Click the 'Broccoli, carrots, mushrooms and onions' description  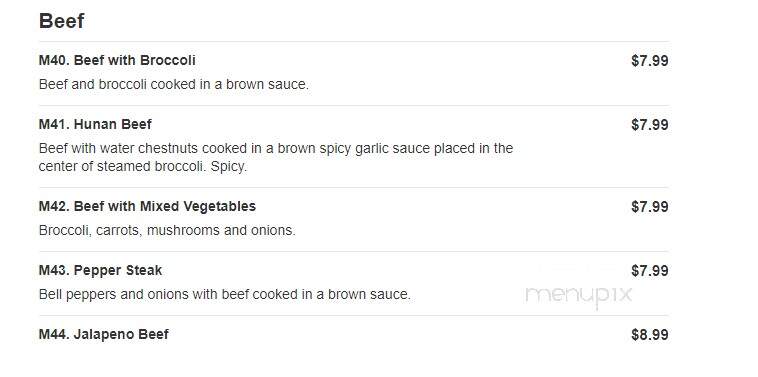(x=167, y=230)
